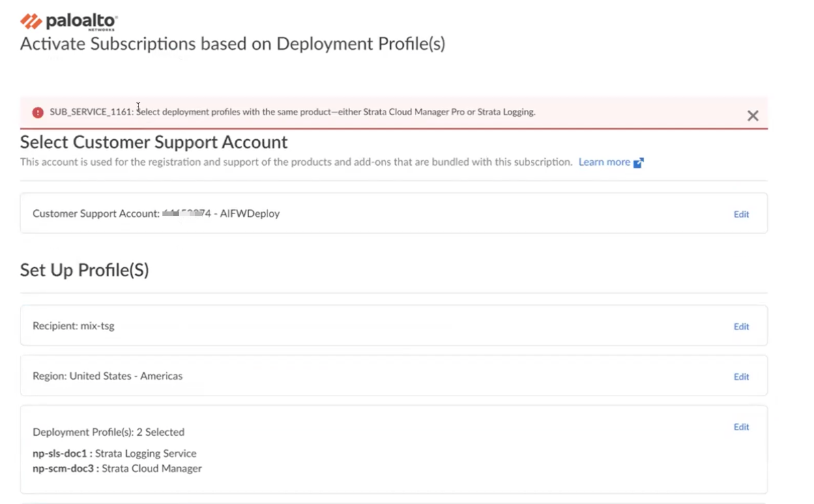Dismiss the SUB_SERVICE_1161 error banner
The width and height of the screenshot is (814, 504).
click(753, 116)
